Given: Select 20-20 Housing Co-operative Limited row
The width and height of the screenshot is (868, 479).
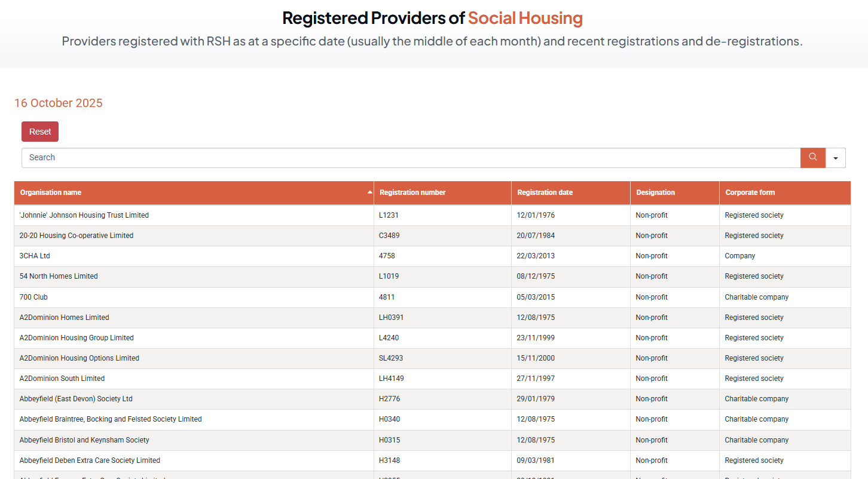Looking at the screenshot, I should [x=76, y=236].
